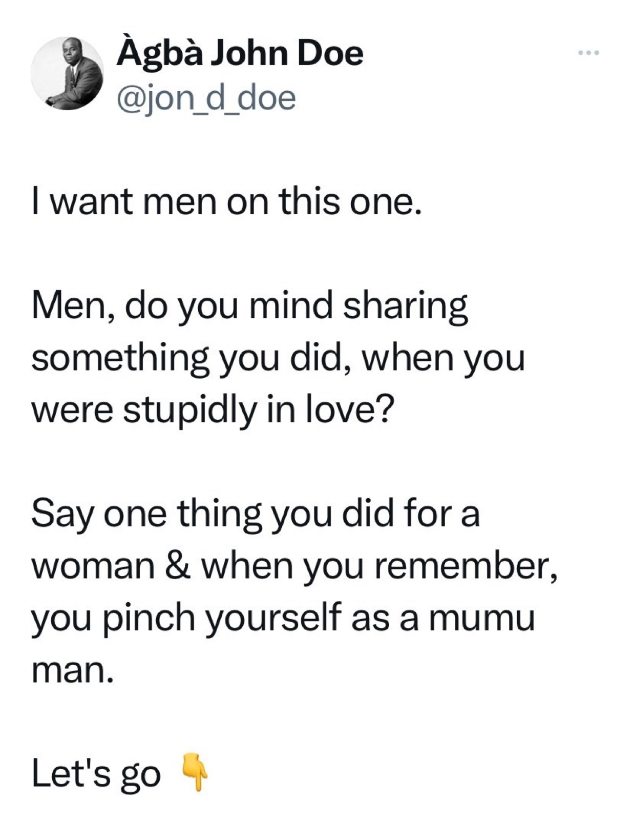Click the word "remember," in the tweet

(465, 567)
